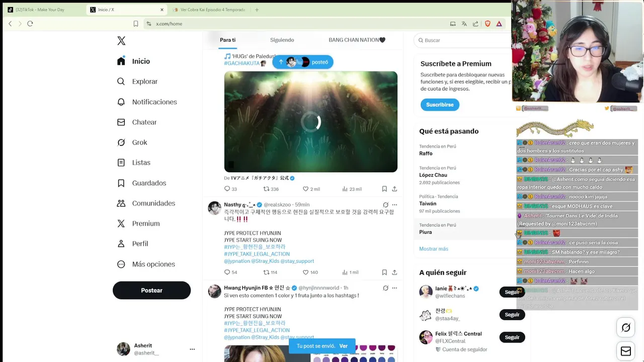Click the new posts 'posteó' pill

[302, 62]
